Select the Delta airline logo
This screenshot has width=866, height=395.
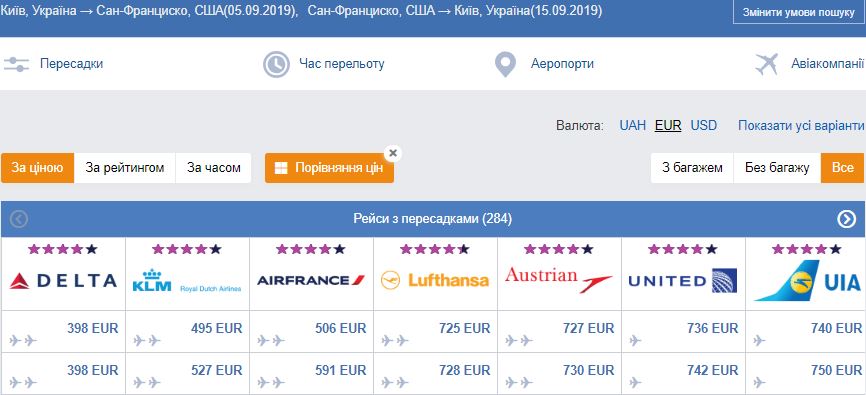(64, 281)
